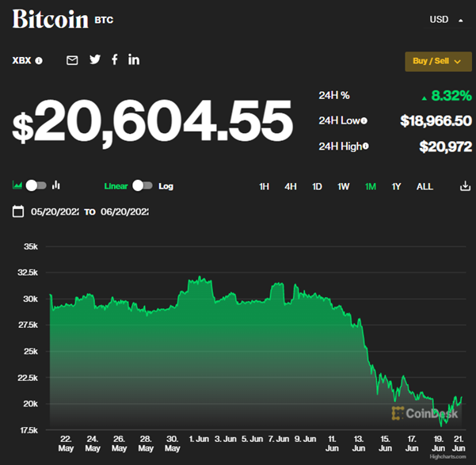
Task: Click the 24H High info icon
Action: coord(366,147)
